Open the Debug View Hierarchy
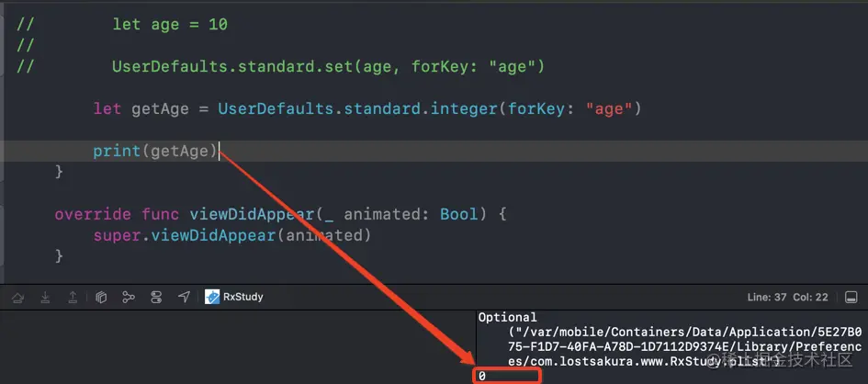Image resolution: width=868 pixels, height=384 pixels. click(x=101, y=298)
